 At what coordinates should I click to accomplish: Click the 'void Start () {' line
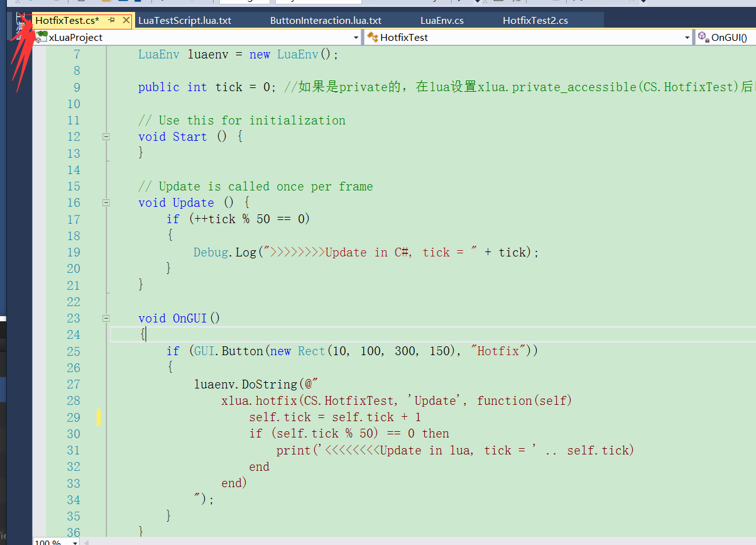pyautogui.click(x=190, y=136)
